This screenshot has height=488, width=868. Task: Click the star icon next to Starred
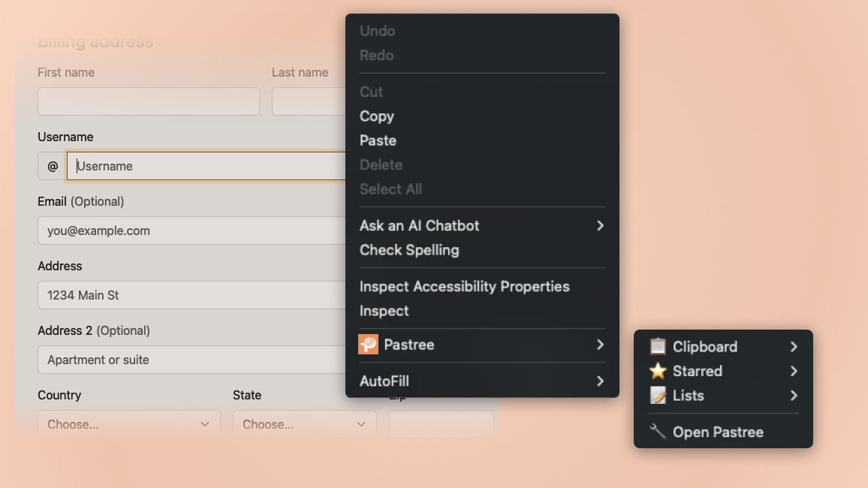pos(656,371)
